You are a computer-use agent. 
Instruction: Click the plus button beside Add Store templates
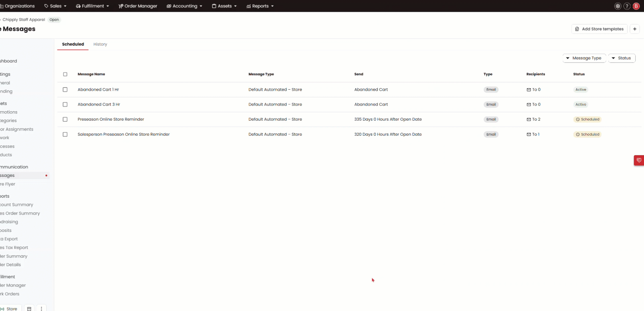(635, 29)
